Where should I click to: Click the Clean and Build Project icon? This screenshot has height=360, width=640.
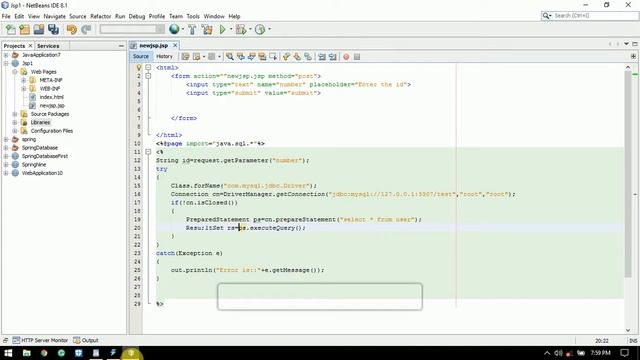point(207,29)
